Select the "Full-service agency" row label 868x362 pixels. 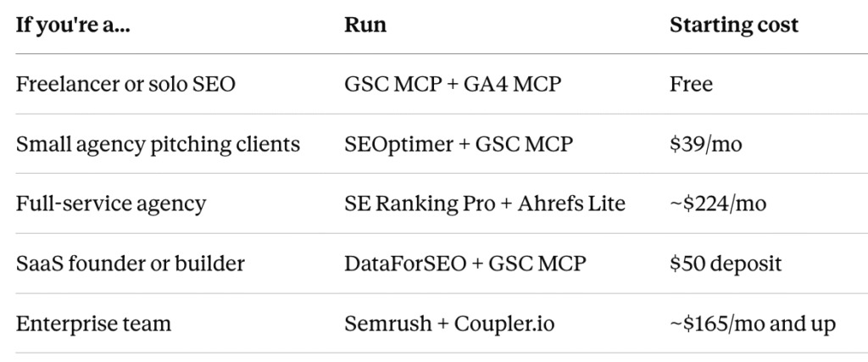111,203
